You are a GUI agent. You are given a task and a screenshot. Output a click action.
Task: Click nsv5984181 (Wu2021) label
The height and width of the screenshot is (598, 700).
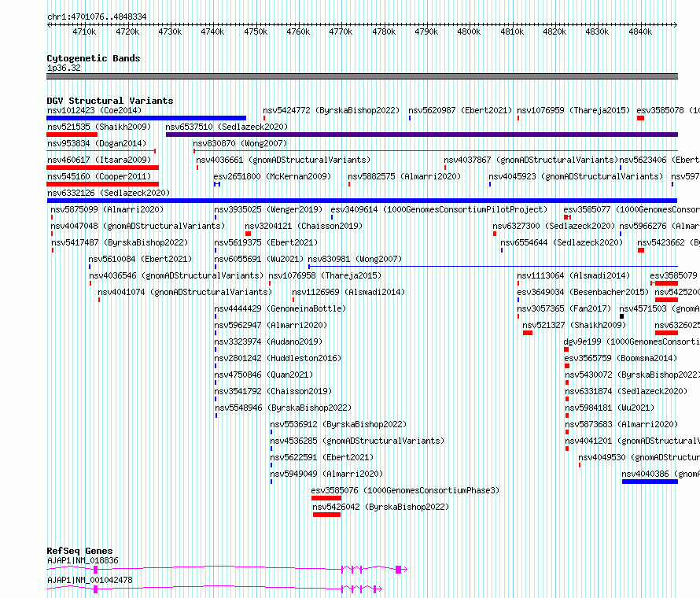pos(610,408)
